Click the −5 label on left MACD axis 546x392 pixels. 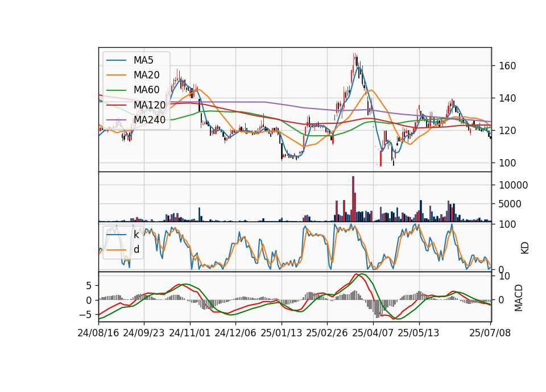pyautogui.click(x=85, y=315)
